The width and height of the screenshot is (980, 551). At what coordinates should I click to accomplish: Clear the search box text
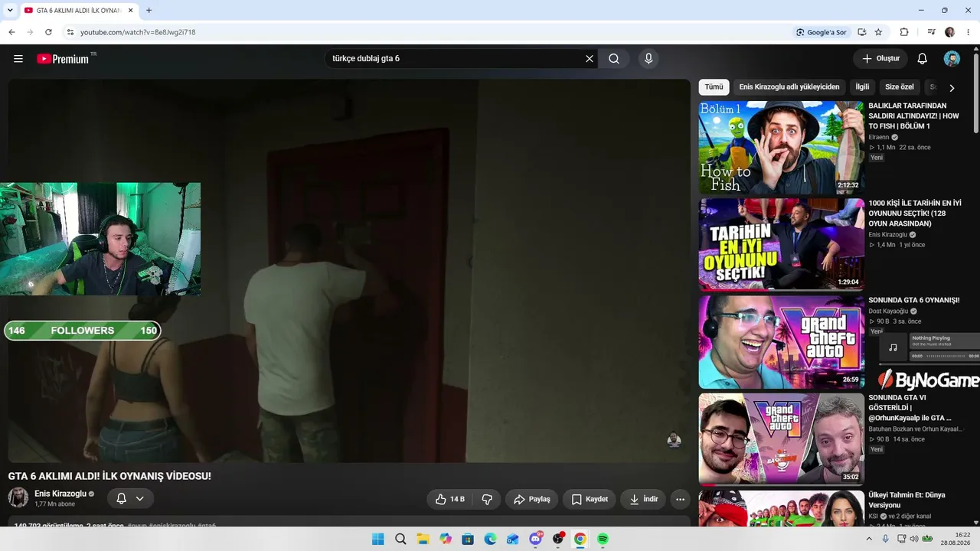click(x=590, y=59)
